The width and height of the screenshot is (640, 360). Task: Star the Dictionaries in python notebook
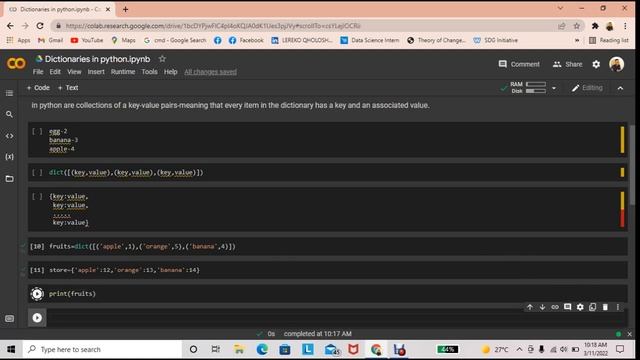click(162, 59)
